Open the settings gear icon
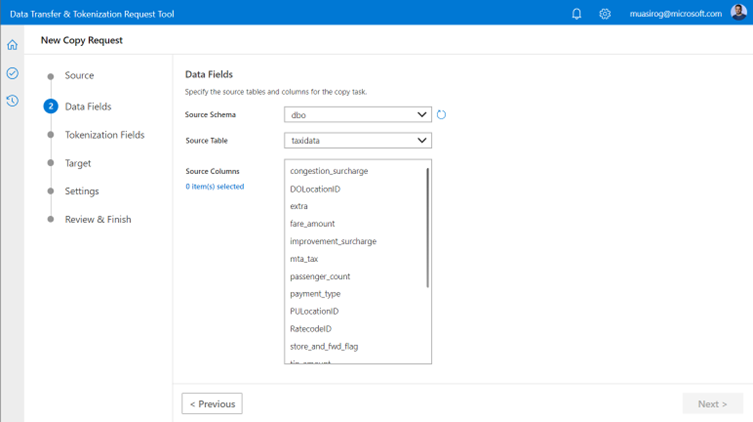753x422 pixels. pos(605,14)
